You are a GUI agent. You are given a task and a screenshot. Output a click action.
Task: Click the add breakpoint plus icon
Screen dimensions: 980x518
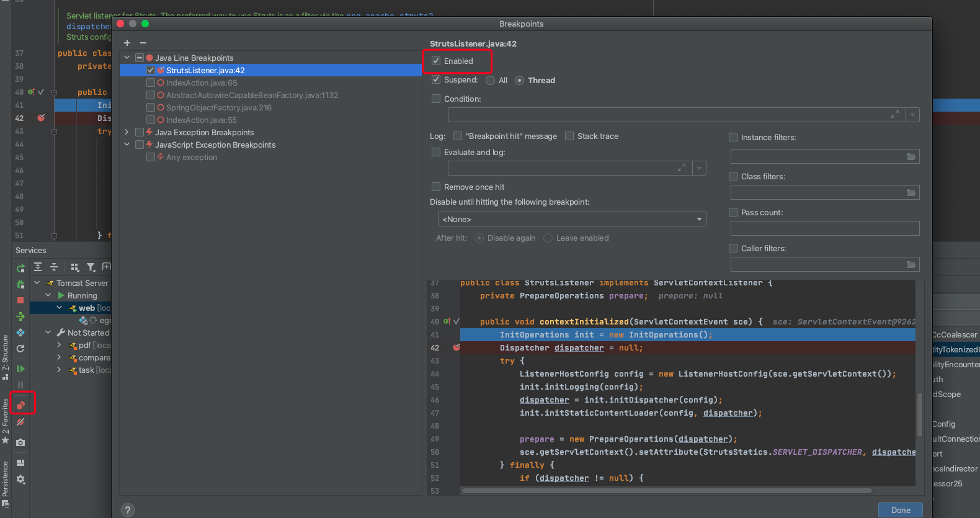(127, 43)
